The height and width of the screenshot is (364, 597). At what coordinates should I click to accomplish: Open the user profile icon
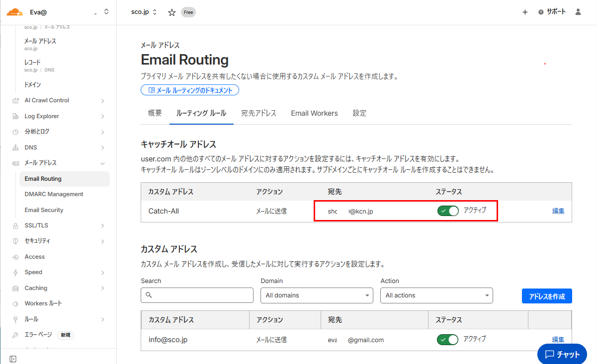coord(578,12)
